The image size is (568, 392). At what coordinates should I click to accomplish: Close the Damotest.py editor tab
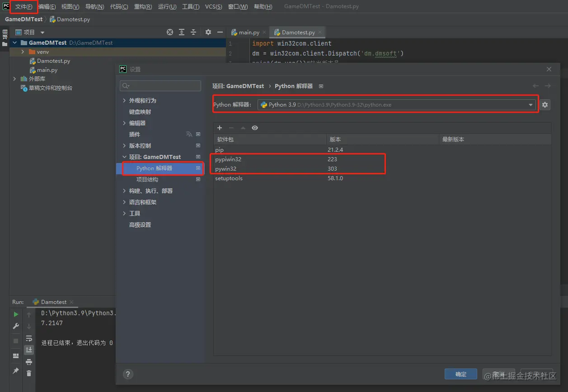point(320,33)
